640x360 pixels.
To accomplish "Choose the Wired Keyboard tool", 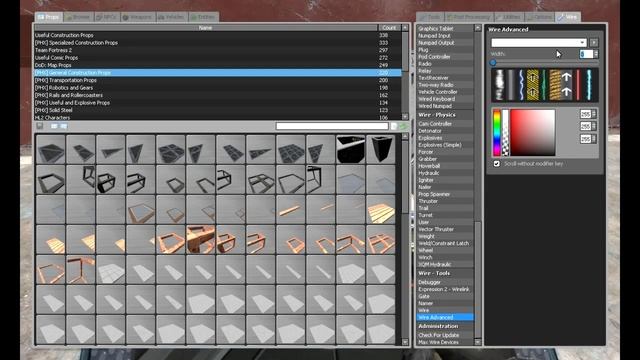I will pos(445,99).
